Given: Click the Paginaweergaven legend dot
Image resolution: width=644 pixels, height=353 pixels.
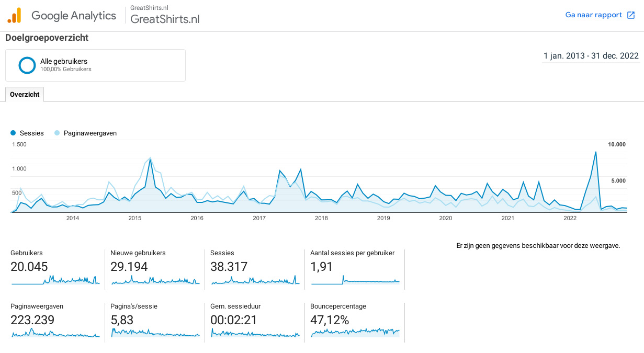Looking at the screenshot, I should coord(57,133).
